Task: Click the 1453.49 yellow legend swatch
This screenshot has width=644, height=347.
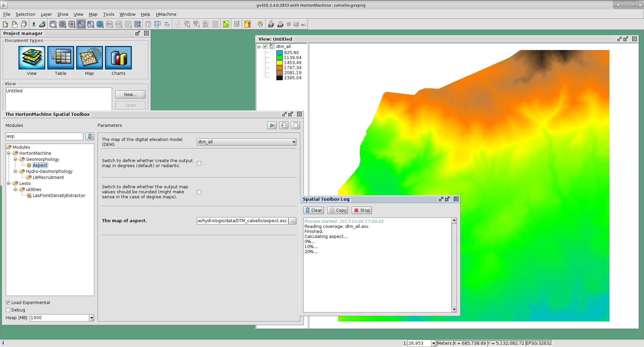Action: (x=279, y=63)
